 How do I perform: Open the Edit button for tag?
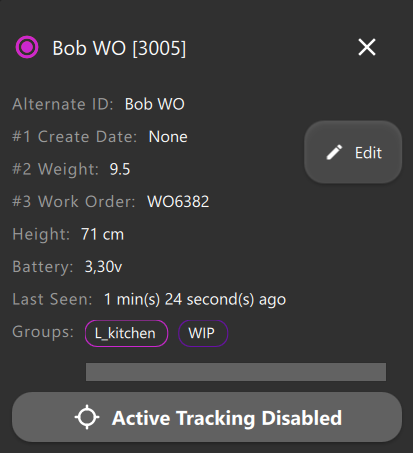tap(353, 152)
